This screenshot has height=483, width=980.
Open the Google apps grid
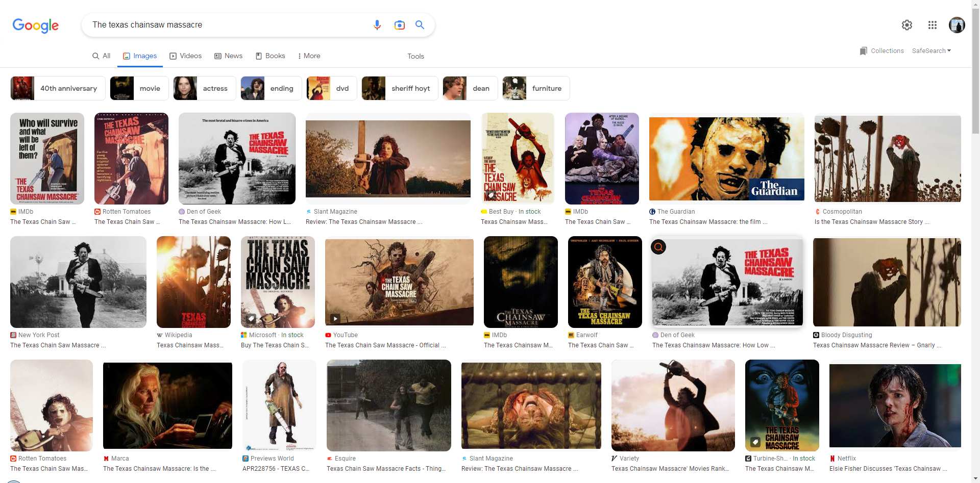click(932, 25)
